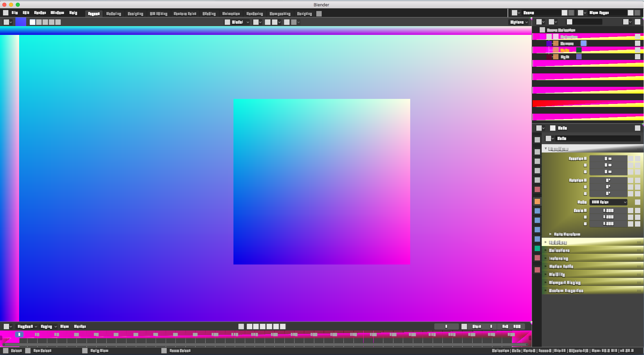Open the Physics properties tab icon

click(x=537, y=230)
